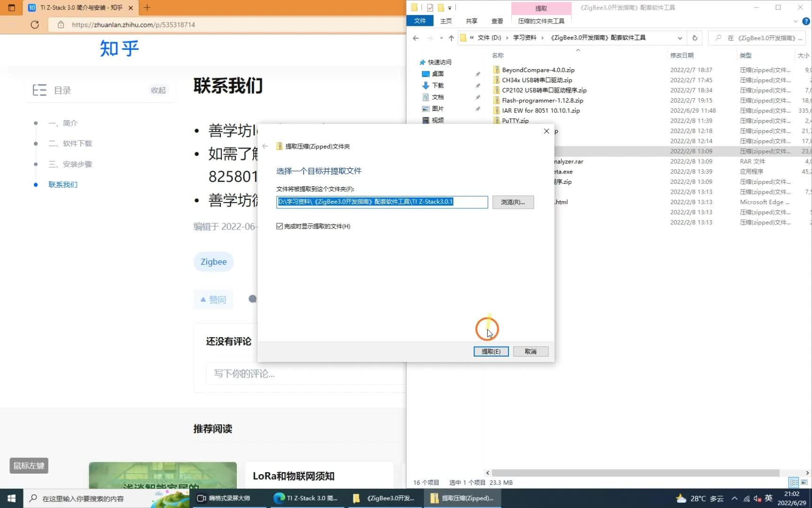Open the 嗨格式录屏大师 taskbar icon

(229, 498)
